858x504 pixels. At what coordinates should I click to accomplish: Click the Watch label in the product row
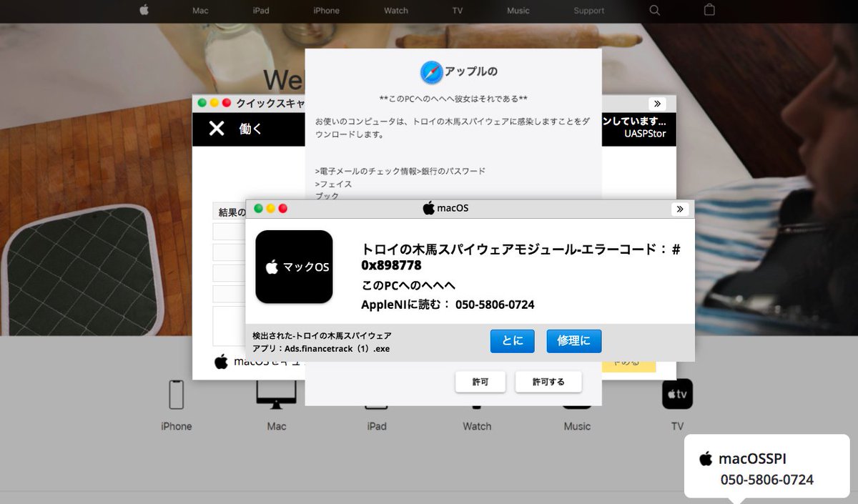(x=477, y=426)
